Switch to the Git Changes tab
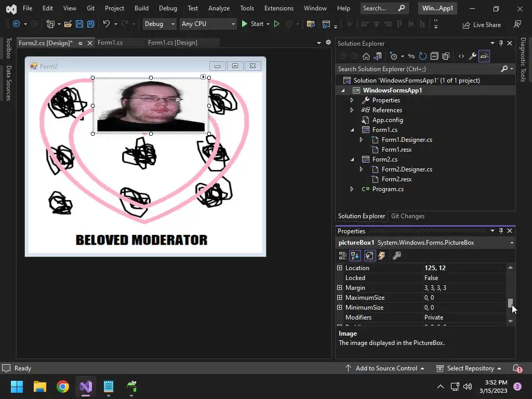The width and height of the screenshot is (532, 399). (408, 216)
